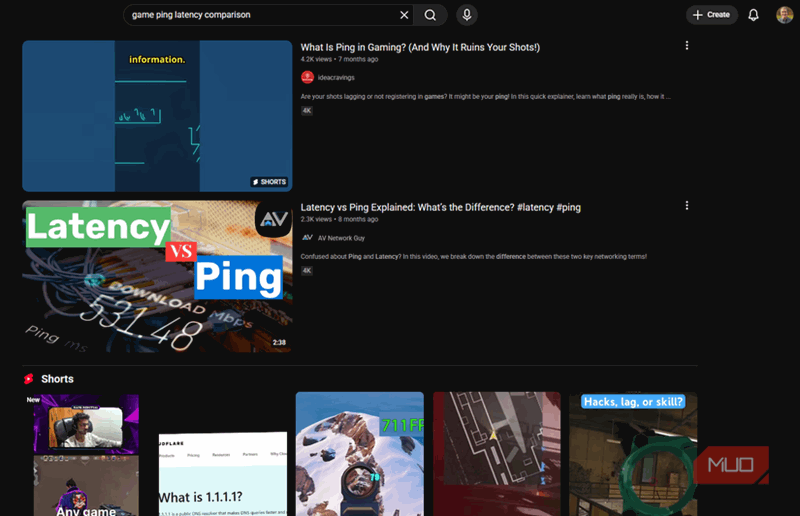Screen dimensions: 800x516
Task: Open the notifications bell
Action: (754, 15)
